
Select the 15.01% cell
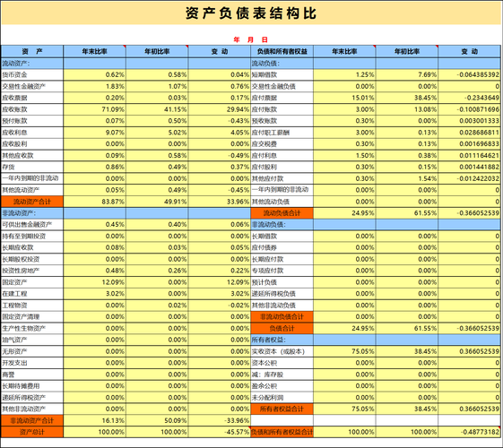tap(344, 98)
